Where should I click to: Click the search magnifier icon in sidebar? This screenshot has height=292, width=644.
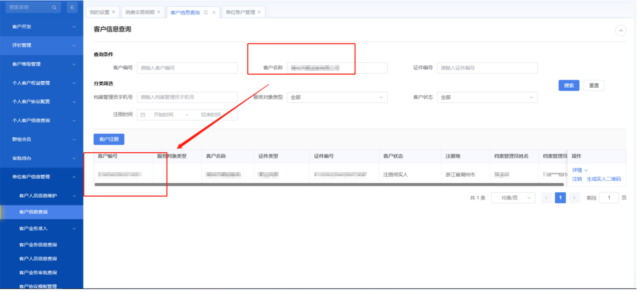54,8
